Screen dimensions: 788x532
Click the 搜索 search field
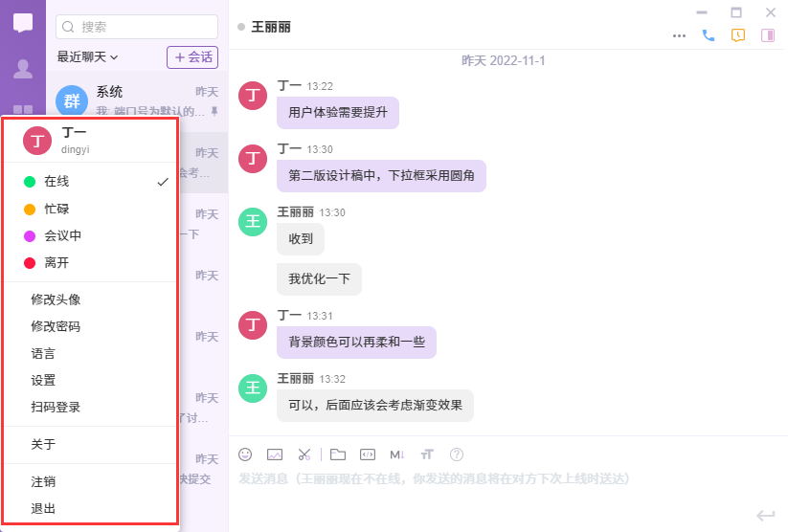point(144,27)
